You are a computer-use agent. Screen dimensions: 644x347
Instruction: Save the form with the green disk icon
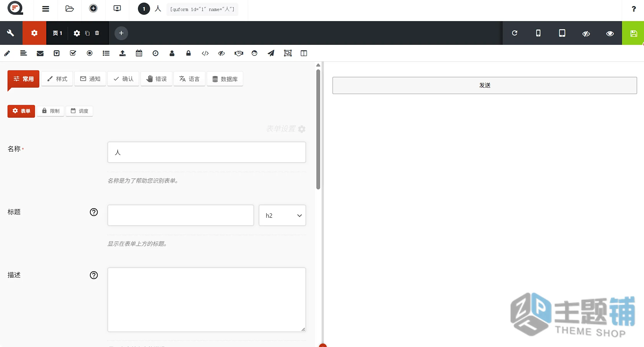coord(633,33)
